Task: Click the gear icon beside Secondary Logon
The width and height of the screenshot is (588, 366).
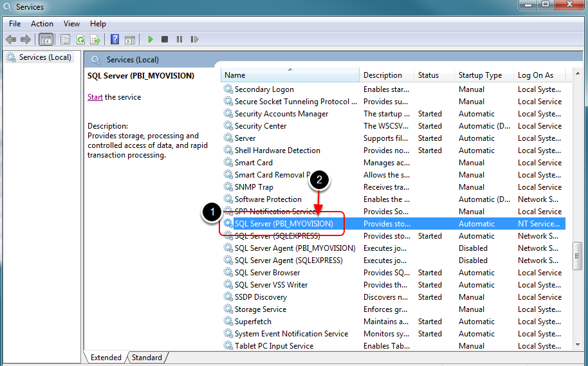Action: (228, 89)
